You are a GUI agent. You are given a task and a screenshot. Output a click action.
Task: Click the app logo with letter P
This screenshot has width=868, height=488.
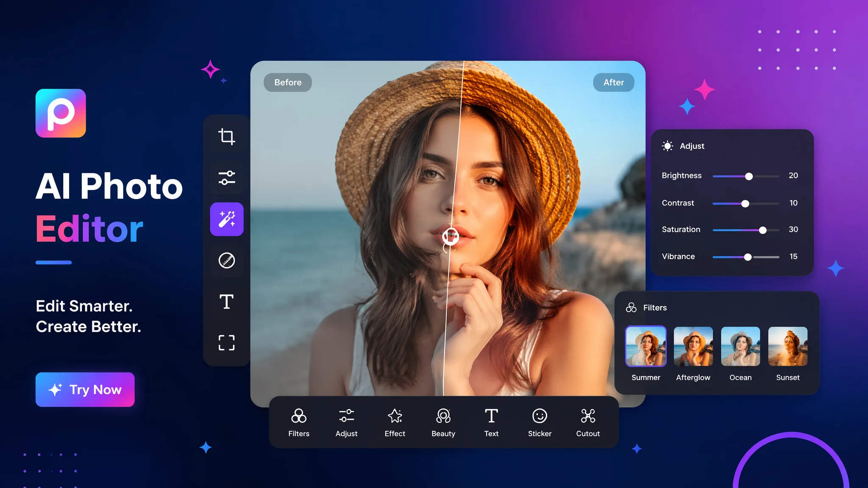click(61, 113)
